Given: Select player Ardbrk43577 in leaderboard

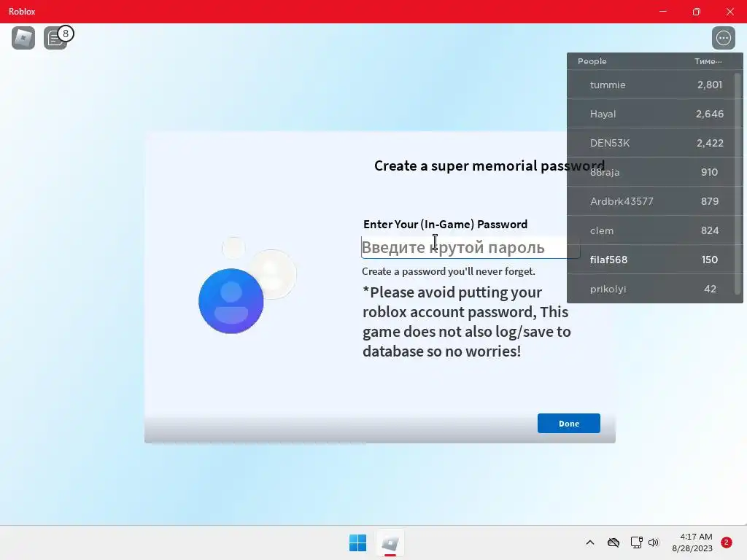Looking at the screenshot, I should coord(651,201).
